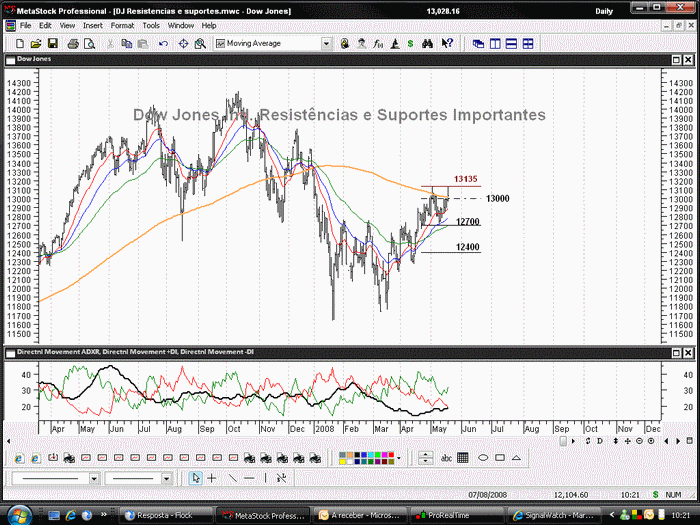Tile windows in a four-pane grid
Screen dimensions: 700x525
pyautogui.click(x=528, y=44)
